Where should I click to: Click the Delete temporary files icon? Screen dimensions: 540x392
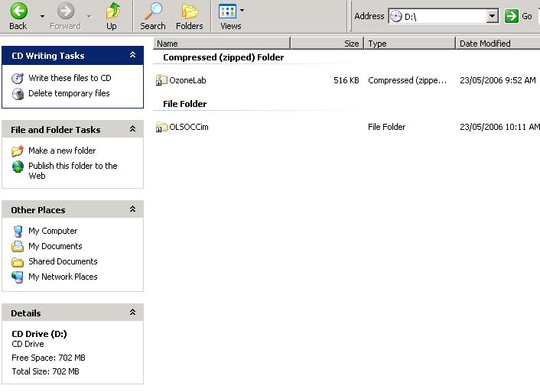pos(18,94)
